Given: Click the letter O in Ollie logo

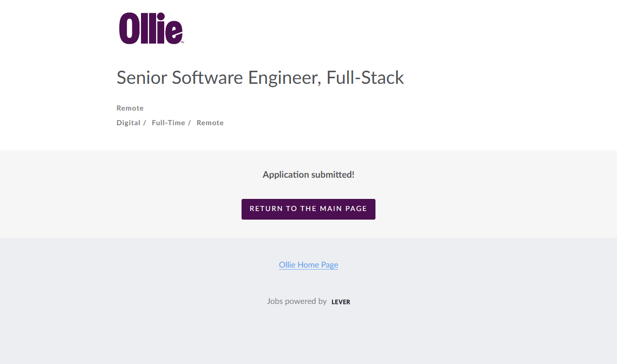Looking at the screenshot, I should coord(129,28).
